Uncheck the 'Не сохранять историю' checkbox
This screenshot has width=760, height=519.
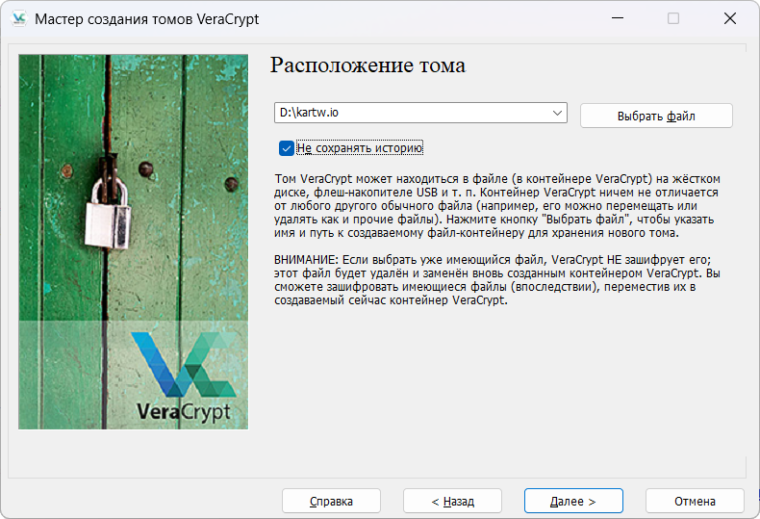pos(286,148)
